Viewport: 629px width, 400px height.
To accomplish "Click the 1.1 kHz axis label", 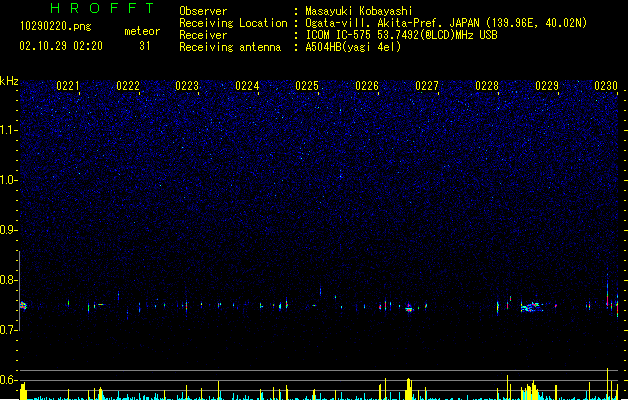I will pyautogui.click(x=8, y=130).
